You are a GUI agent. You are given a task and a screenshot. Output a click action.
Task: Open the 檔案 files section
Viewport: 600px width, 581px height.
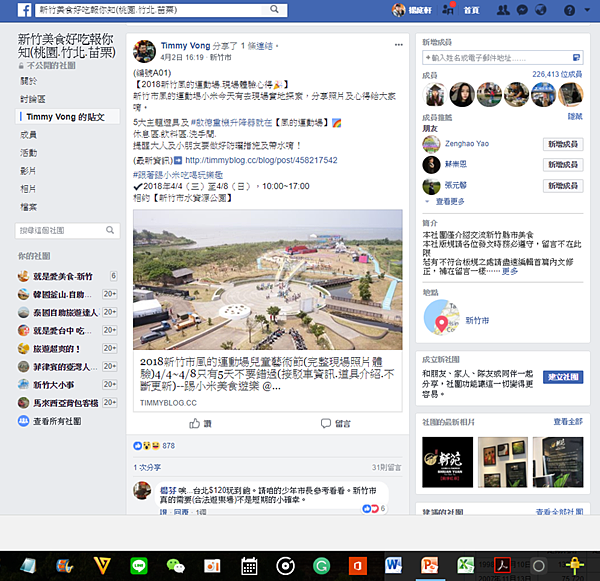click(x=29, y=207)
